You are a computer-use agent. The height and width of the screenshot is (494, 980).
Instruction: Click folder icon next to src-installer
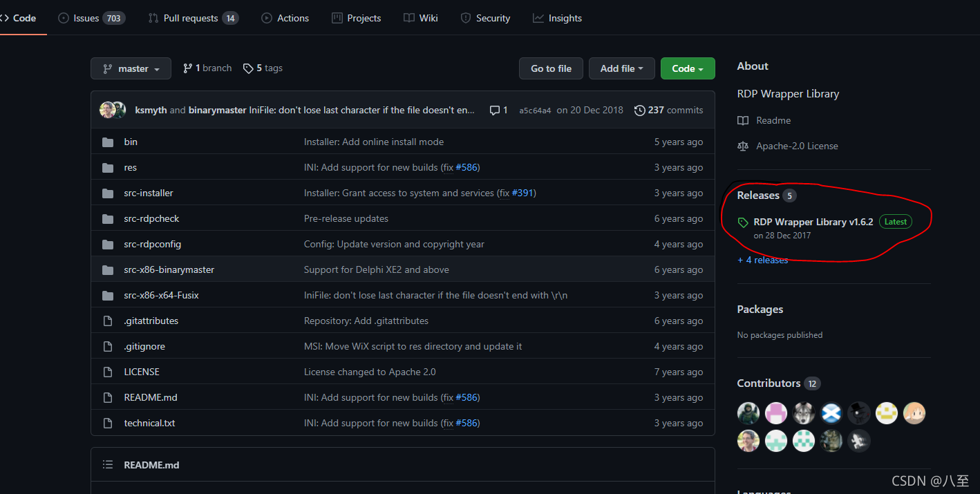click(108, 193)
